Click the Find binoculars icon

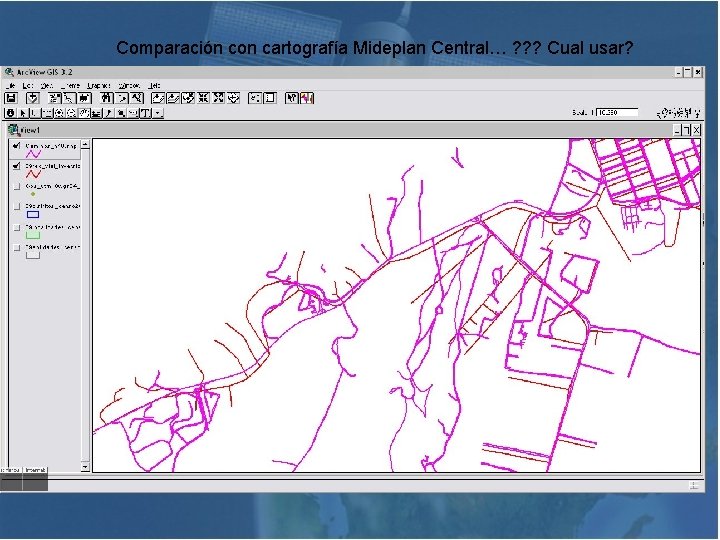pyautogui.click(x=107, y=98)
